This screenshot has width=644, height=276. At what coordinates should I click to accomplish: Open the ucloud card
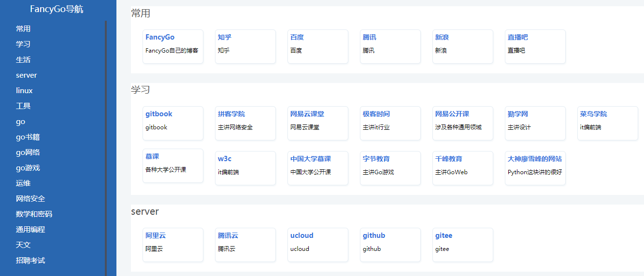pyautogui.click(x=318, y=245)
